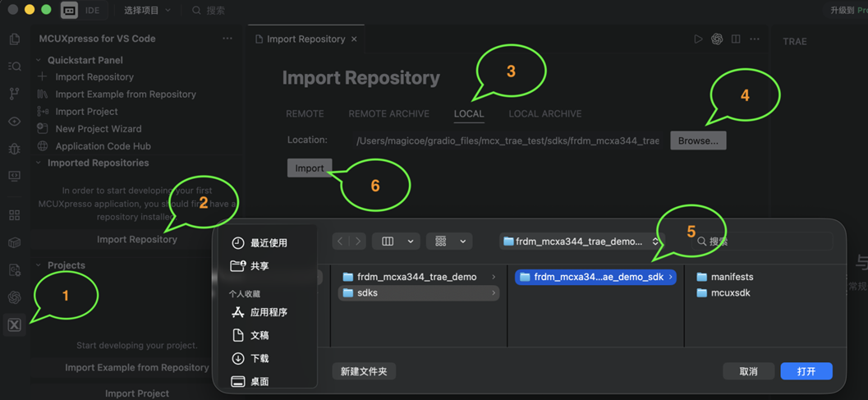Collapse the Imported Repositories section
Screen dimensions: 868x400
point(39,163)
